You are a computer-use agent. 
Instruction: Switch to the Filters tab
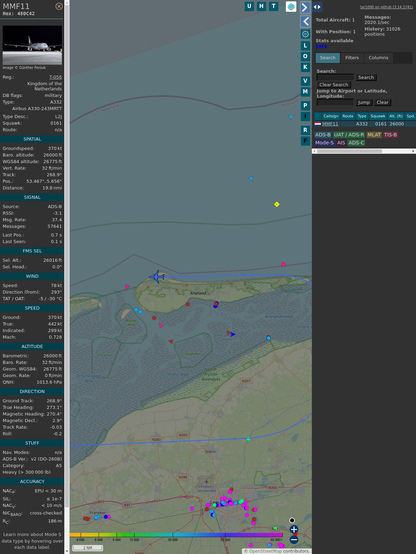pyautogui.click(x=352, y=58)
